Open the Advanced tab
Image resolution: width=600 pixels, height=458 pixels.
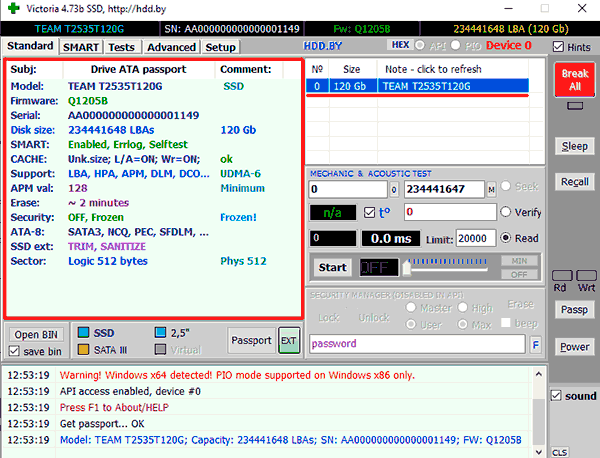(x=171, y=47)
